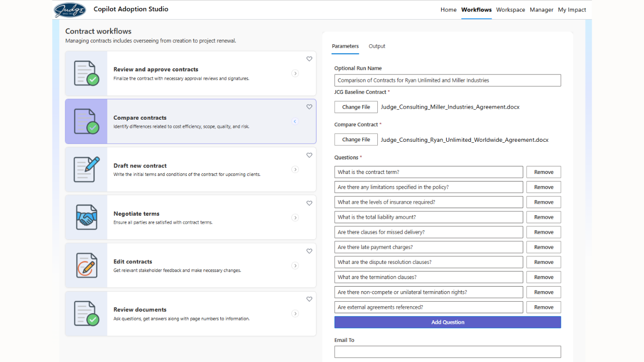The image size is (644, 362).
Task: Select the 'Edit contracts' title text
Action: click(133, 261)
